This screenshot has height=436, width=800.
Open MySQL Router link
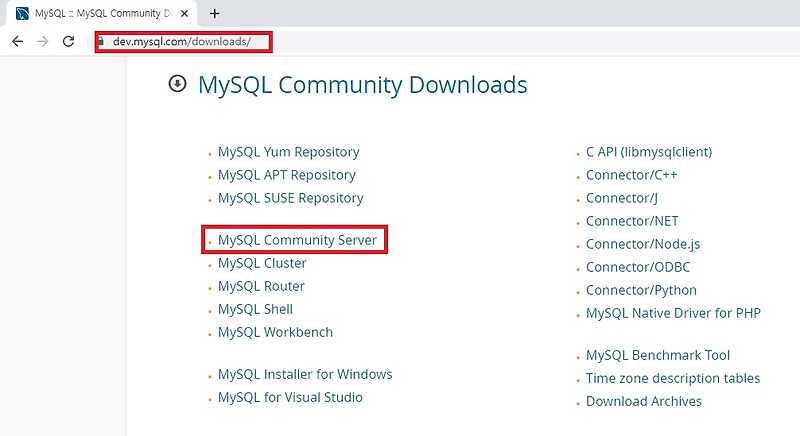(261, 286)
